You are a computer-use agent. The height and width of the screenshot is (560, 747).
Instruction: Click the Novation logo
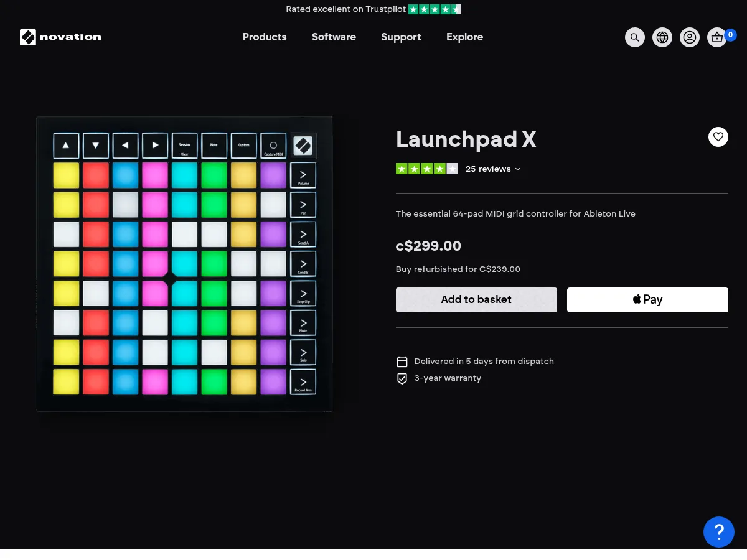click(x=60, y=37)
